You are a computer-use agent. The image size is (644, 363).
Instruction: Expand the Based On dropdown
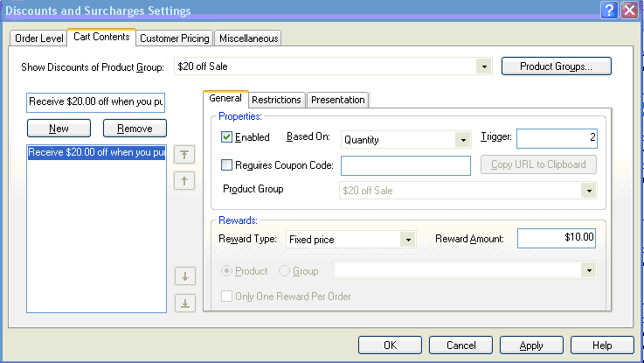pyautogui.click(x=463, y=139)
